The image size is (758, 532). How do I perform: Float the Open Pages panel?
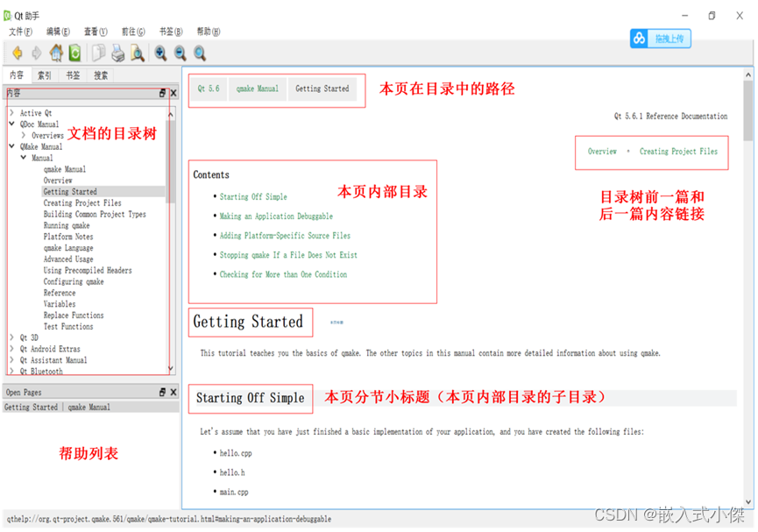click(162, 392)
